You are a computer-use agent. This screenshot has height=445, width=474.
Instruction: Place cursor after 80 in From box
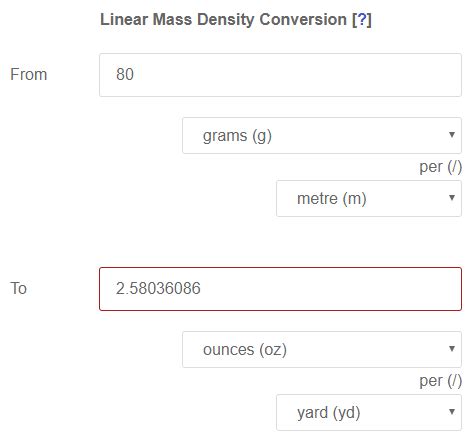coord(134,74)
